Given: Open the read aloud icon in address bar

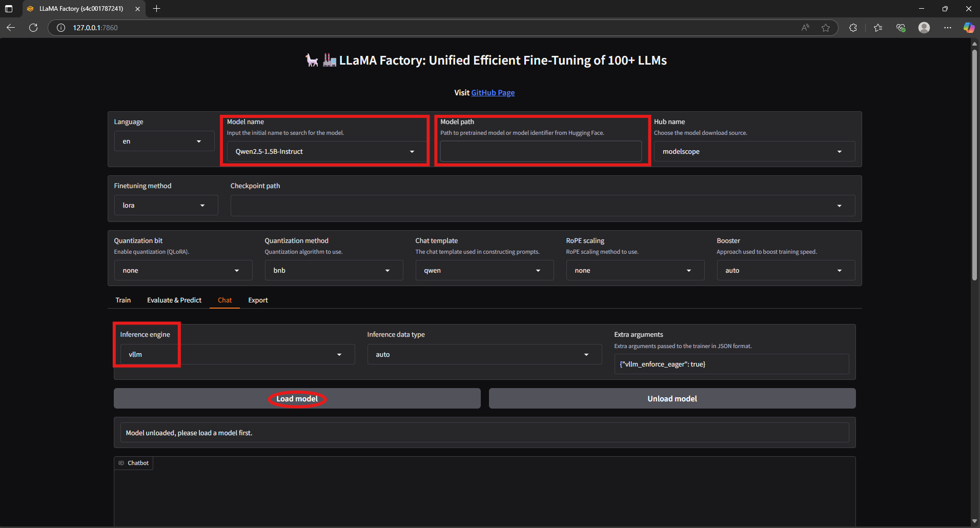Looking at the screenshot, I should [805, 28].
